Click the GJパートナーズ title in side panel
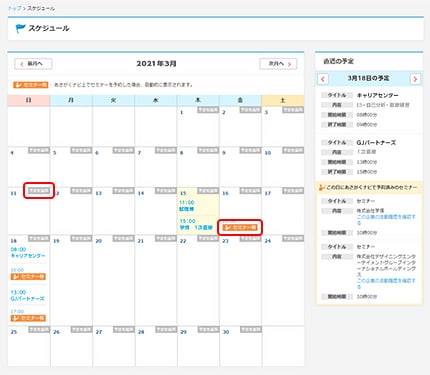The image size is (430, 375). 376,143
